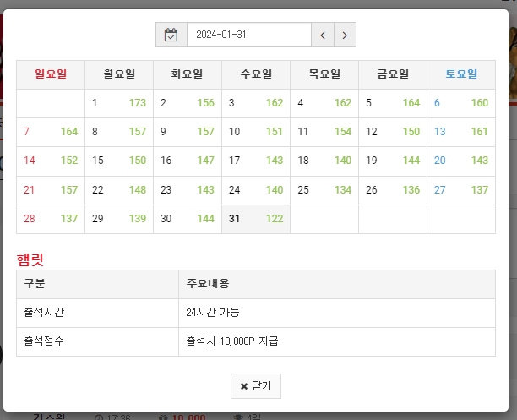The width and height of the screenshot is (517, 420).
Task: Click day 18 in the calendar
Action: click(x=324, y=161)
